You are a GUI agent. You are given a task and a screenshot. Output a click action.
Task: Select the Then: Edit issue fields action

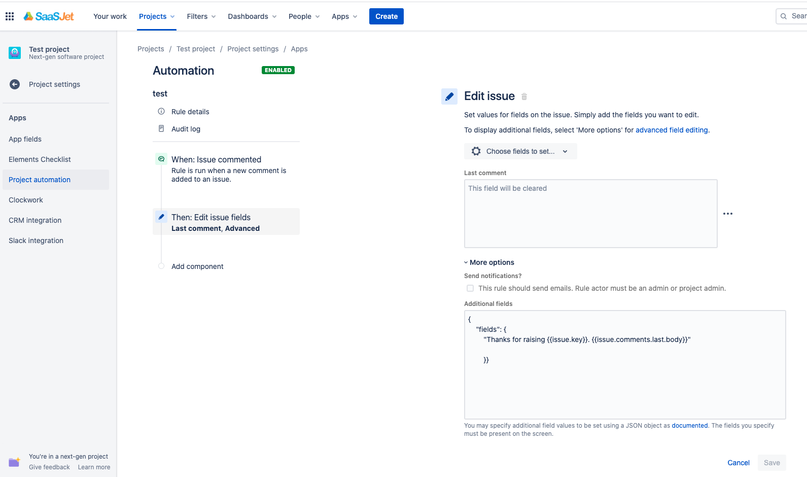(x=226, y=222)
